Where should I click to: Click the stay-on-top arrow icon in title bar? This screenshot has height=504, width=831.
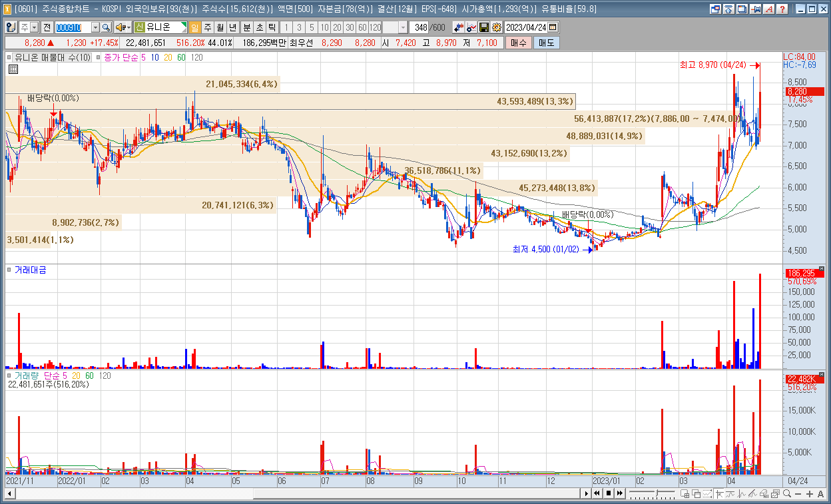click(728, 9)
